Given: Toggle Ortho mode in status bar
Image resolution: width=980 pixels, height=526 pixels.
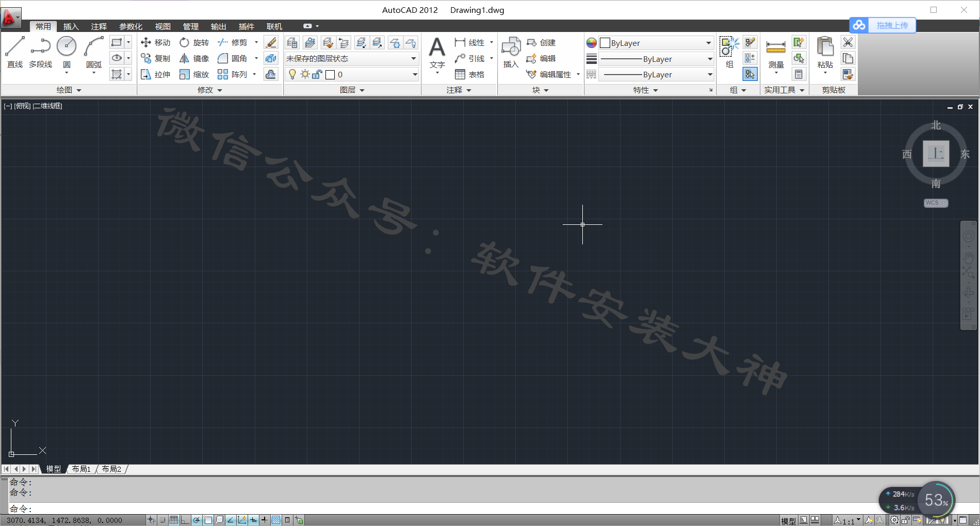Looking at the screenshot, I should pyautogui.click(x=185, y=520).
